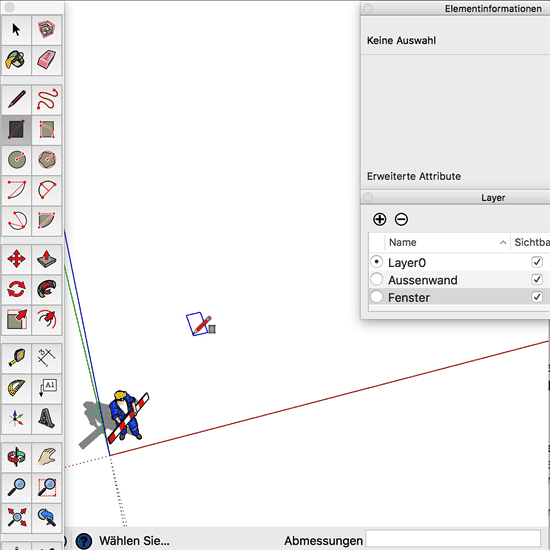Click the Sichtbar column header
Viewport: 550px width, 550px height.
(531, 242)
